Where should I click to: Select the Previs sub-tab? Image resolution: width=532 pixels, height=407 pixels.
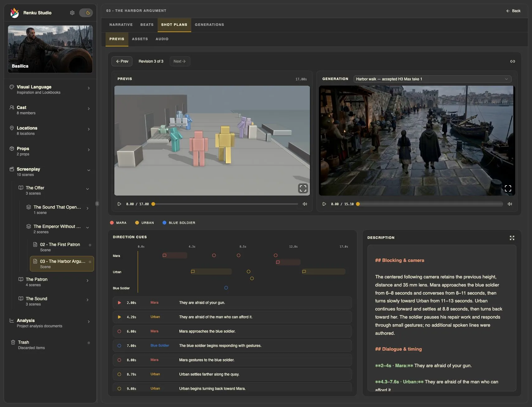[x=117, y=39]
